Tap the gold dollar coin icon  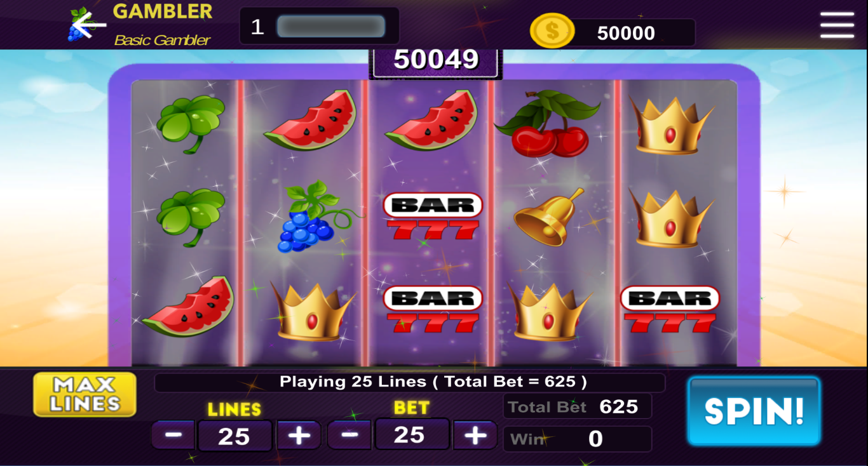[552, 31]
